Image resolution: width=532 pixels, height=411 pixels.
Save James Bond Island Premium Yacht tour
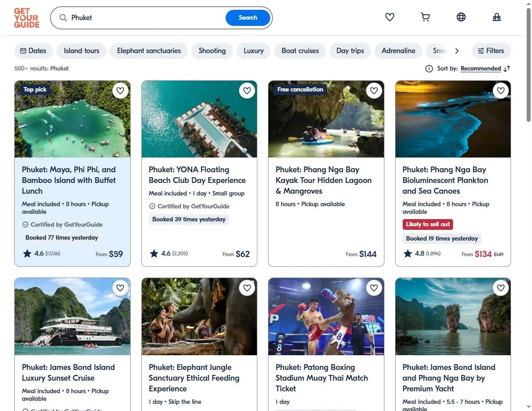[x=501, y=288]
